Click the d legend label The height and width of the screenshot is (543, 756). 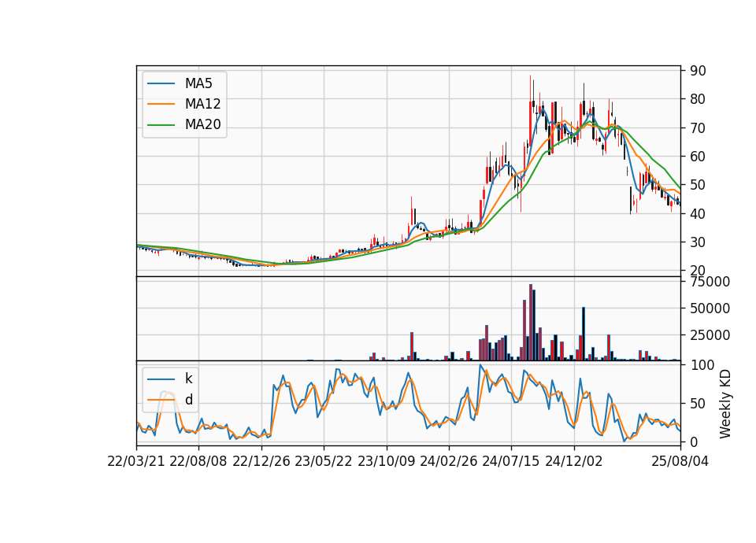[x=189, y=400]
